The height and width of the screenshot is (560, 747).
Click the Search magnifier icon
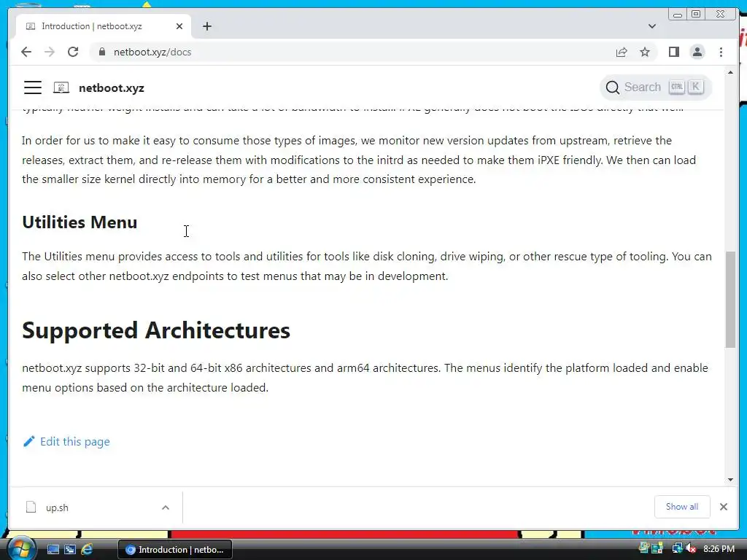point(612,87)
